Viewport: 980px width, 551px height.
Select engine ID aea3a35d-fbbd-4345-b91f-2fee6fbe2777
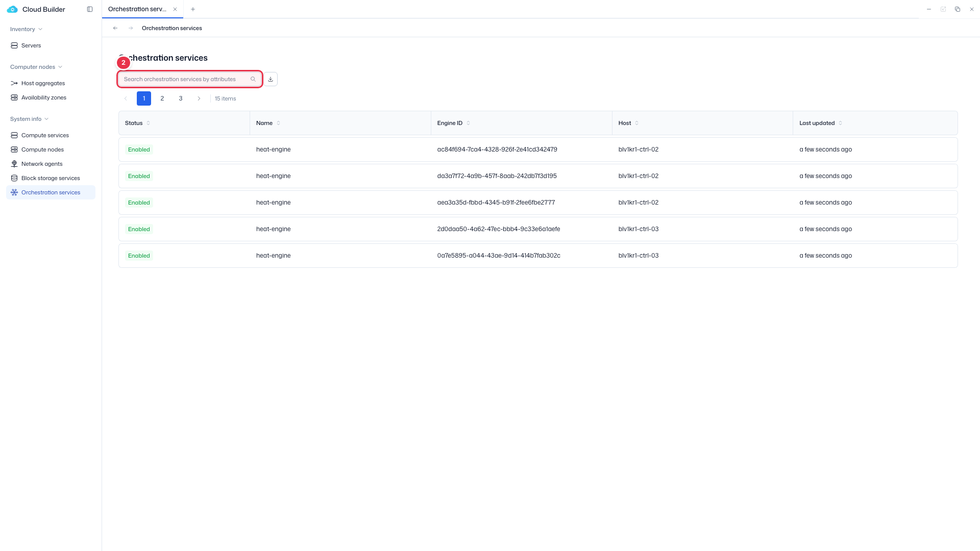point(496,203)
